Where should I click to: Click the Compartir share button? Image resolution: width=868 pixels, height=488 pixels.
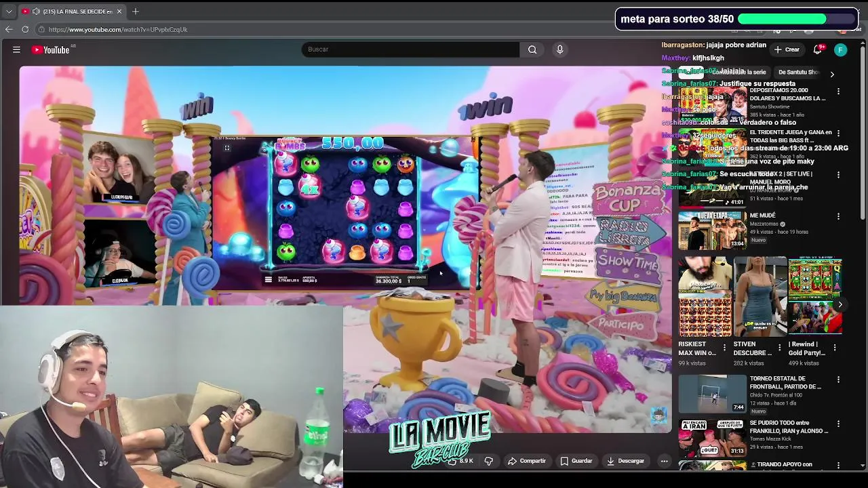(527, 461)
